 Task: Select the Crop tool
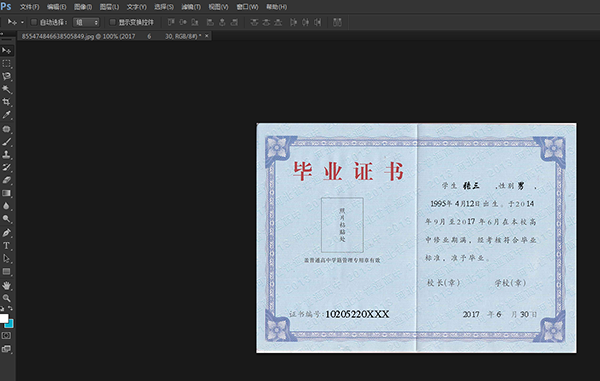coord(7,102)
